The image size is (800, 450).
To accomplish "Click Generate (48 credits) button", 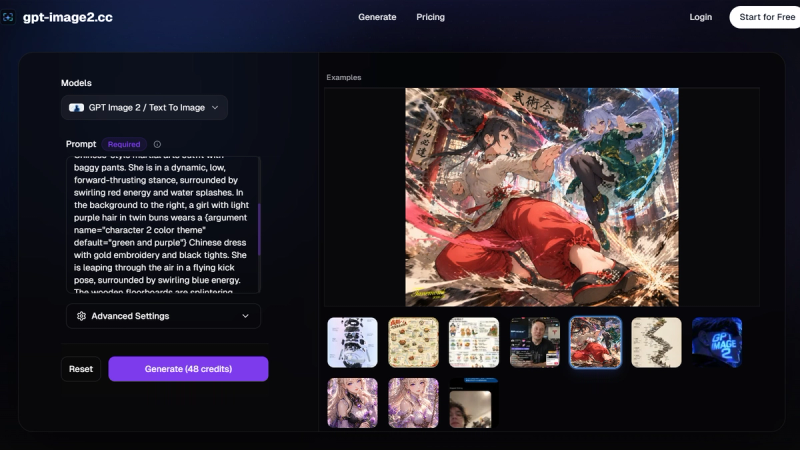I will tap(188, 369).
